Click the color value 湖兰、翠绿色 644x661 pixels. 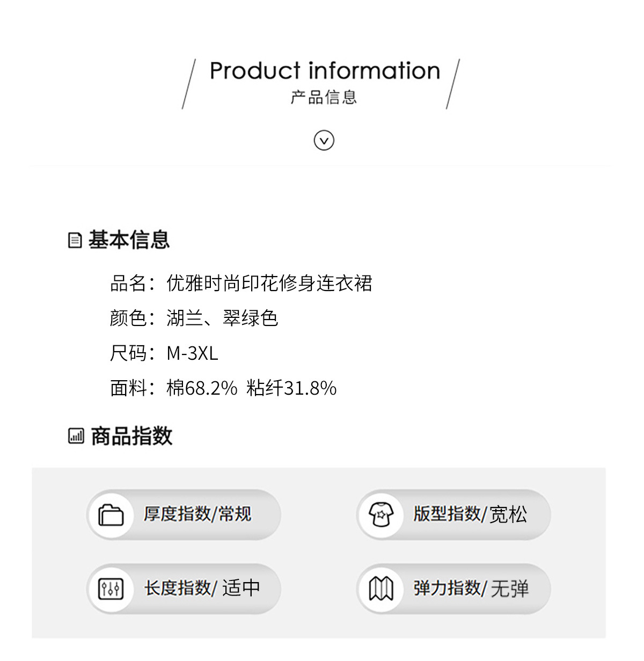(x=222, y=318)
